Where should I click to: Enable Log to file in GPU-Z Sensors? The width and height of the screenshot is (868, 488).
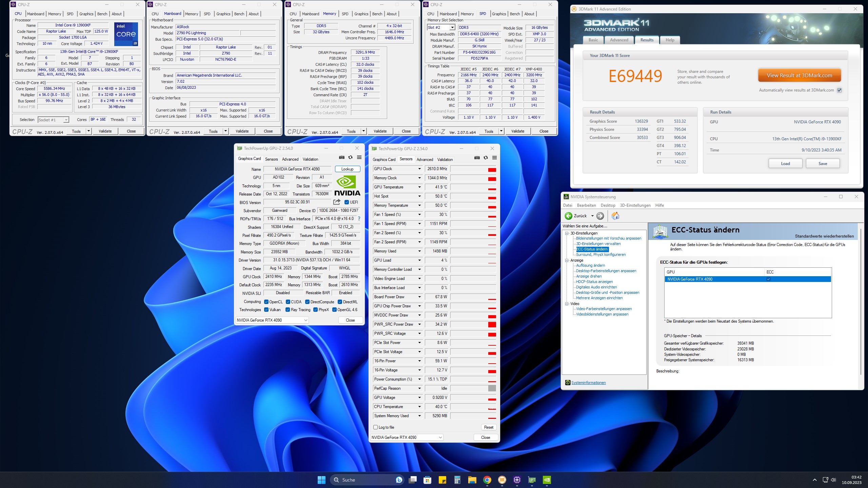point(375,427)
